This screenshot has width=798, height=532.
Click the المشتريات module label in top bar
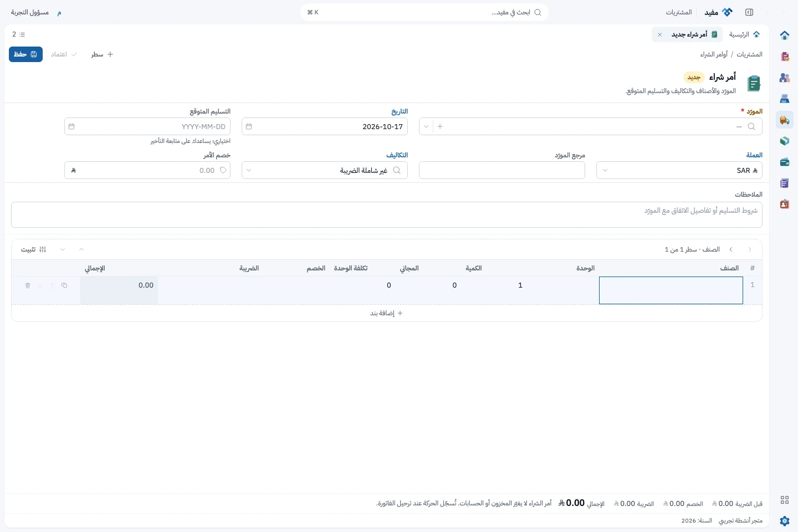[679, 12]
